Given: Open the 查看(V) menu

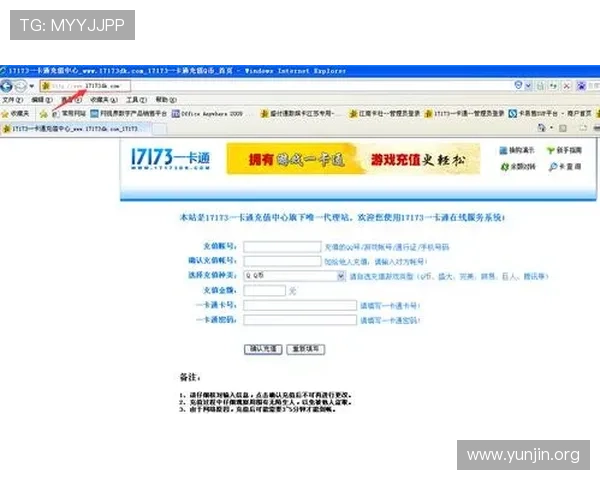Looking at the screenshot, I should [72, 100].
